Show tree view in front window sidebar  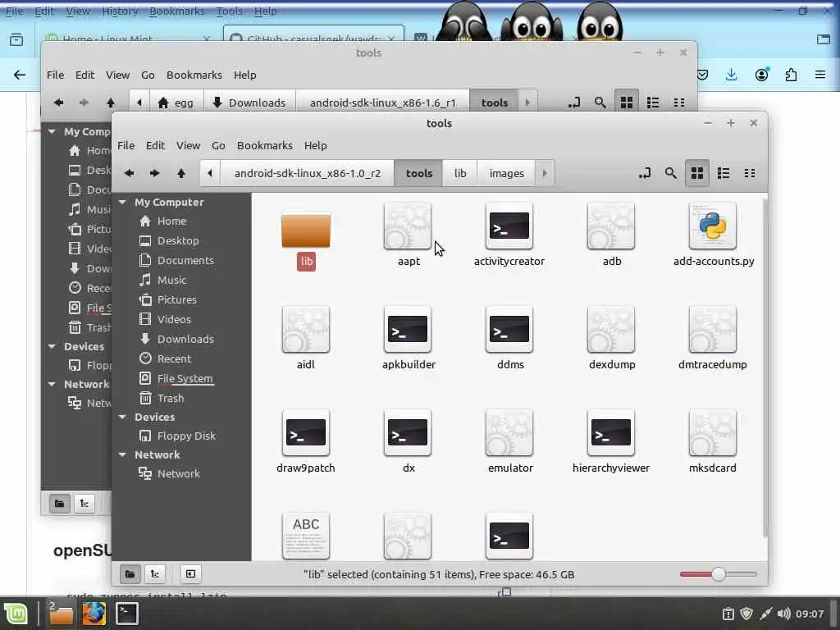155,574
